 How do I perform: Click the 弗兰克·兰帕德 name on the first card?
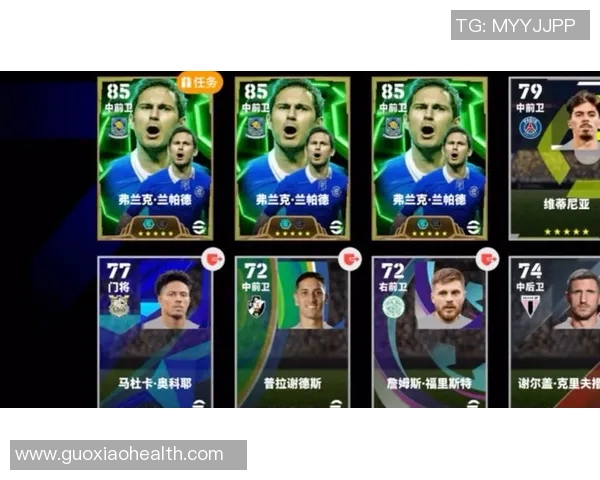pyautogui.click(x=155, y=200)
